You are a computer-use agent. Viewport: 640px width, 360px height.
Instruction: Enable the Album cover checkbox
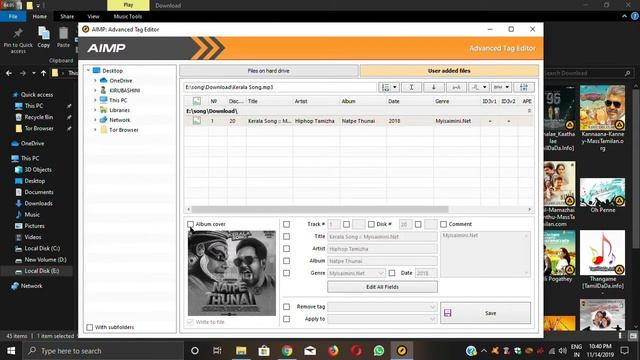191,224
